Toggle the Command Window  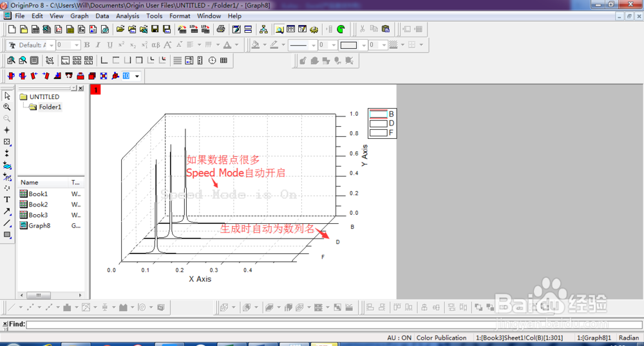(x=302, y=29)
